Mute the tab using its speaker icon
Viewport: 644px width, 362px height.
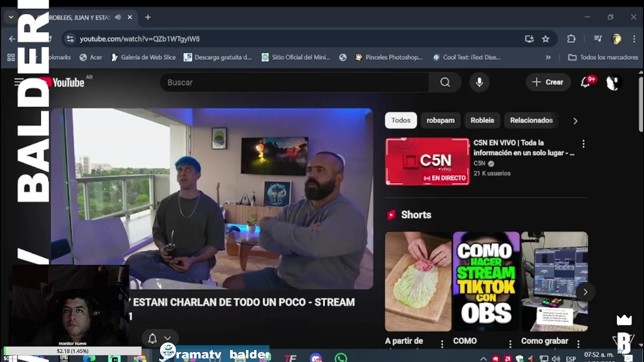click(118, 17)
